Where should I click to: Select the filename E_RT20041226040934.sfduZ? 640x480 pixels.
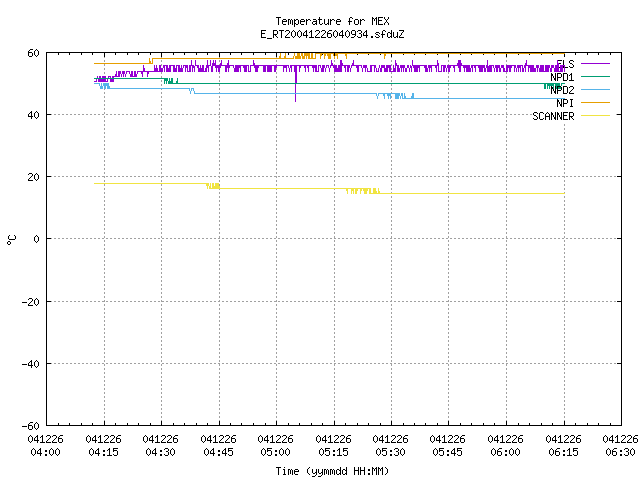(x=332, y=34)
